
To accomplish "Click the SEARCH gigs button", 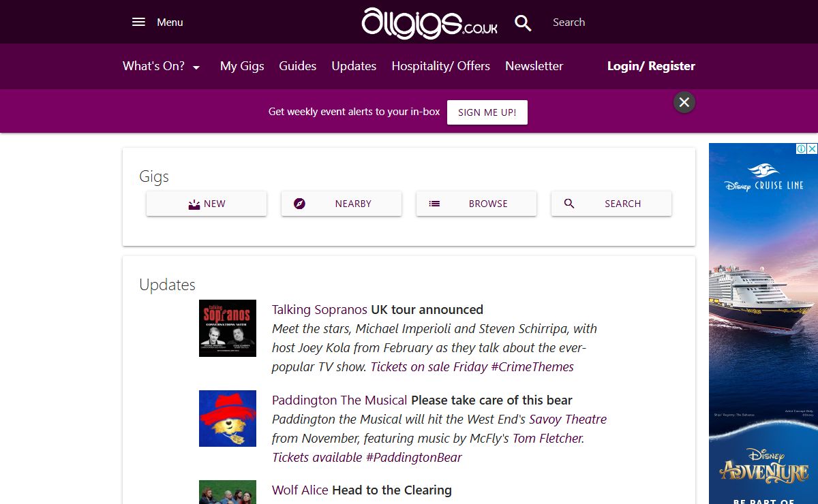I will coord(611,204).
